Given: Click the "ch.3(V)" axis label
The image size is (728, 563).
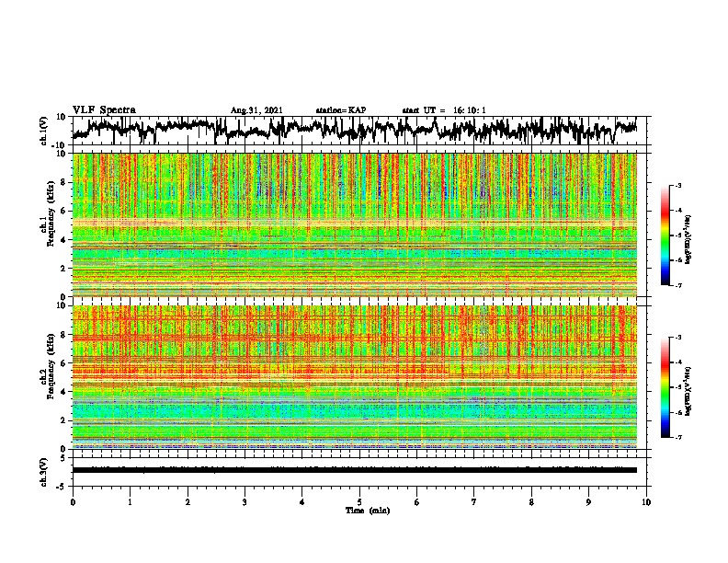Looking at the screenshot, I should click(x=44, y=472).
